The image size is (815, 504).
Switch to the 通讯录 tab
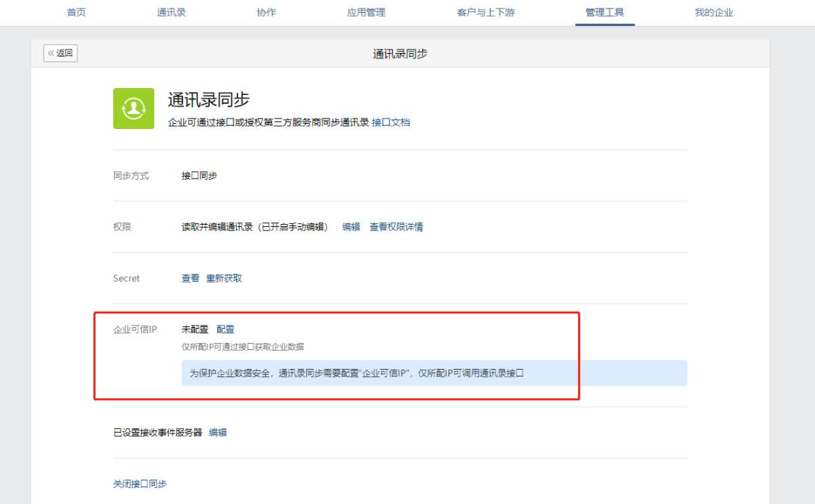(x=171, y=13)
